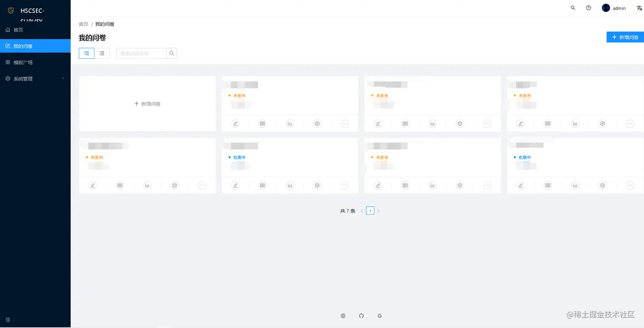Open settings of first-row card beside 新增问卷

click(317, 124)
